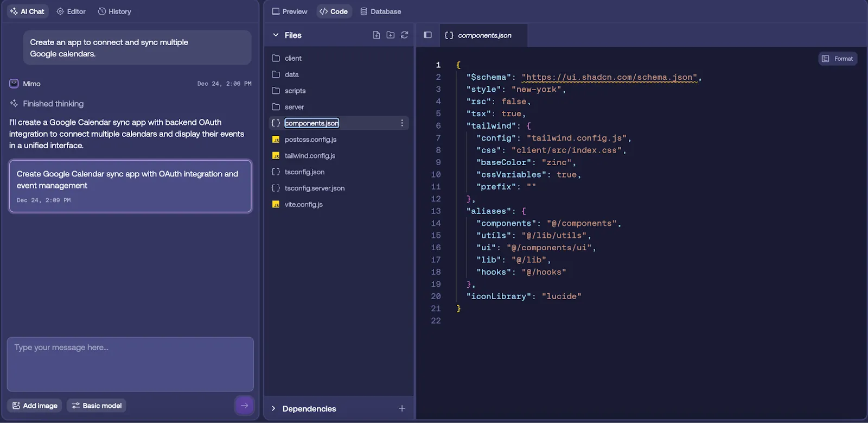Open the components.json three-dot options menu
Screen dimensions: 868x423
pos(402,123)
